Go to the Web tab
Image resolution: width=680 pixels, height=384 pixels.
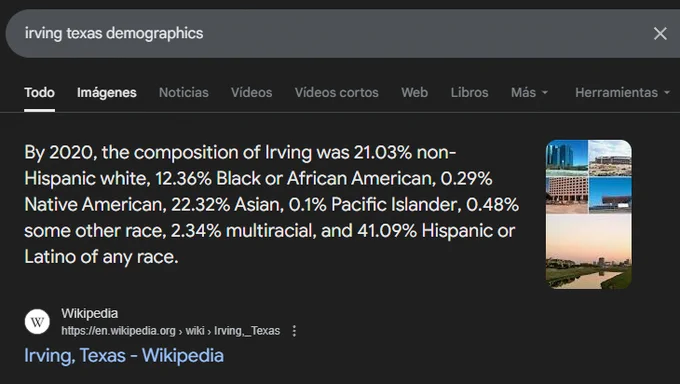pos(414,92)
